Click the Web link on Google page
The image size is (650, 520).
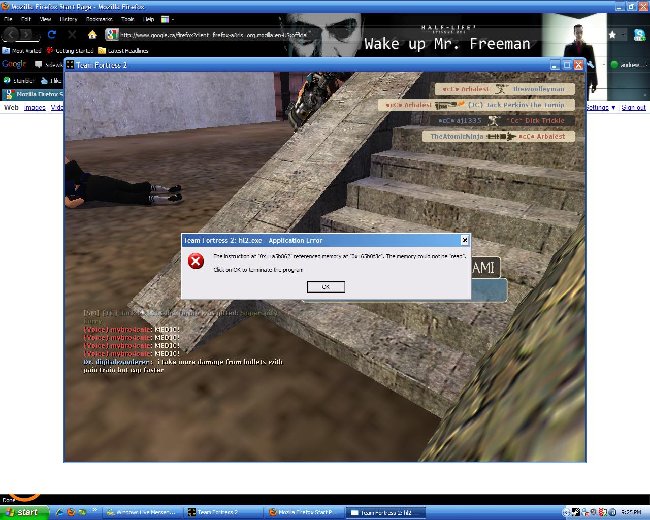[x=11, y=108]
